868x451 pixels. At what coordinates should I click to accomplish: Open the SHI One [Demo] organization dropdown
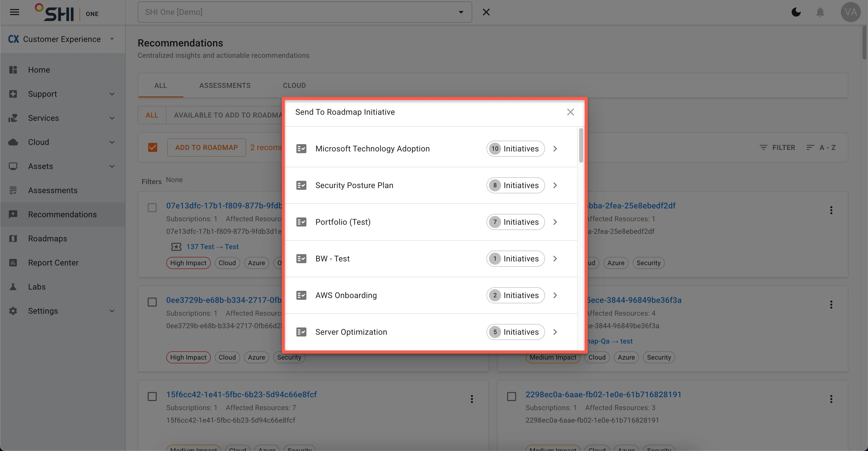pos(305,12)
